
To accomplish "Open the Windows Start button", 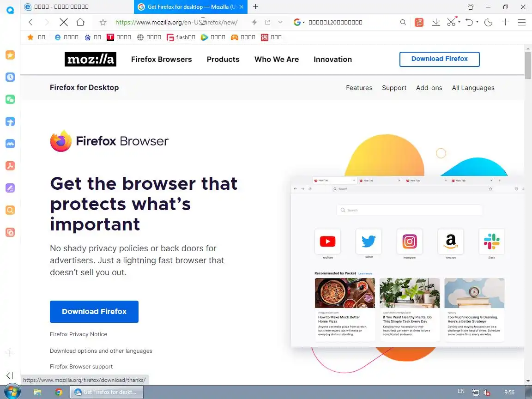I will [x=12, y=392].
